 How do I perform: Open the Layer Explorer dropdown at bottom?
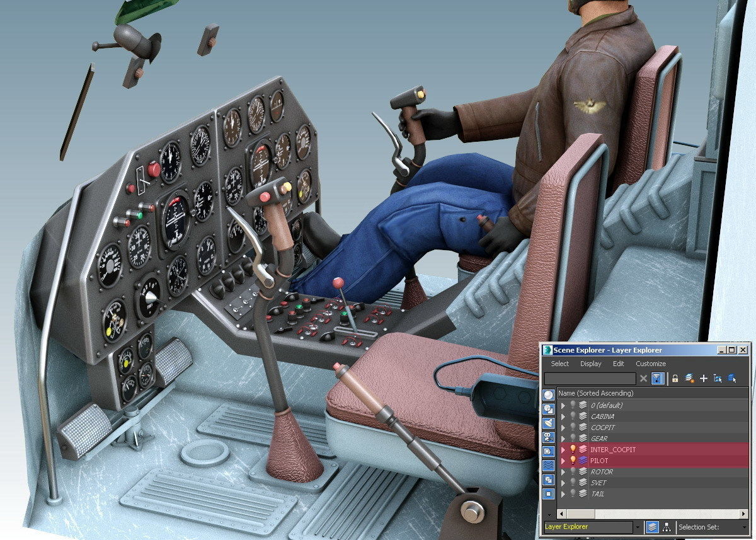[x=638, y=526]
